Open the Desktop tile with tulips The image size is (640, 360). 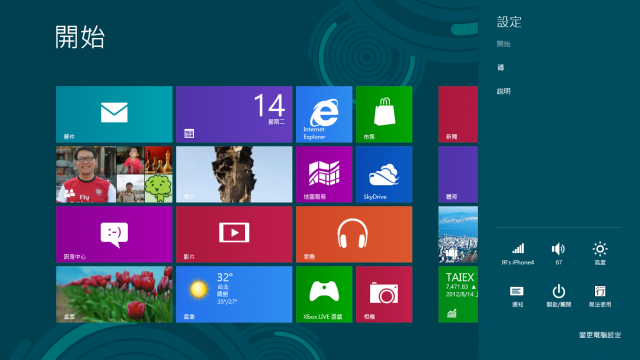point(114,294)
